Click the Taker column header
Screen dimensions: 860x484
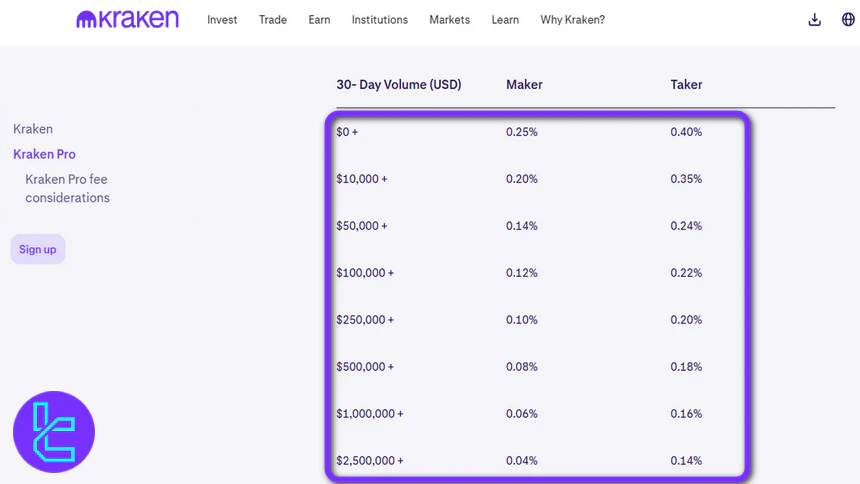[x=686, y=85]
